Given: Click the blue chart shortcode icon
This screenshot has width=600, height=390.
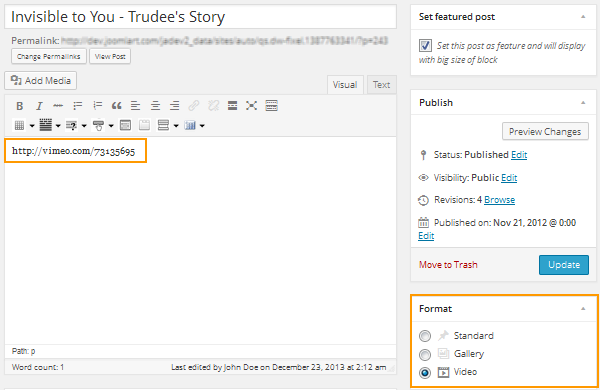Looking at the screenshot, I should (190, 125).
